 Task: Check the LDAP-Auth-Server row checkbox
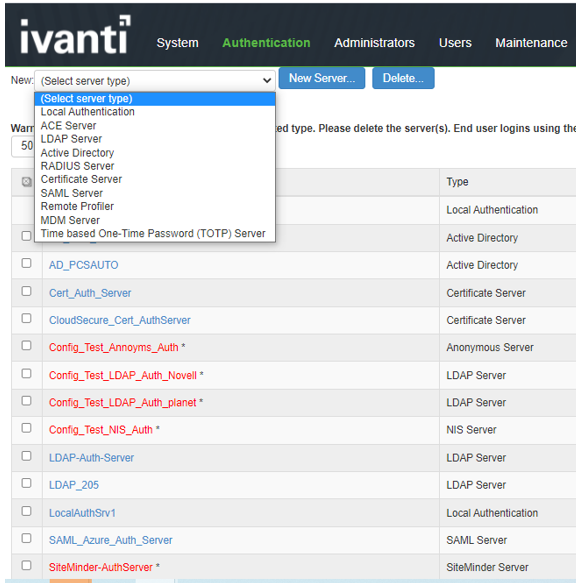click(26, 456)
